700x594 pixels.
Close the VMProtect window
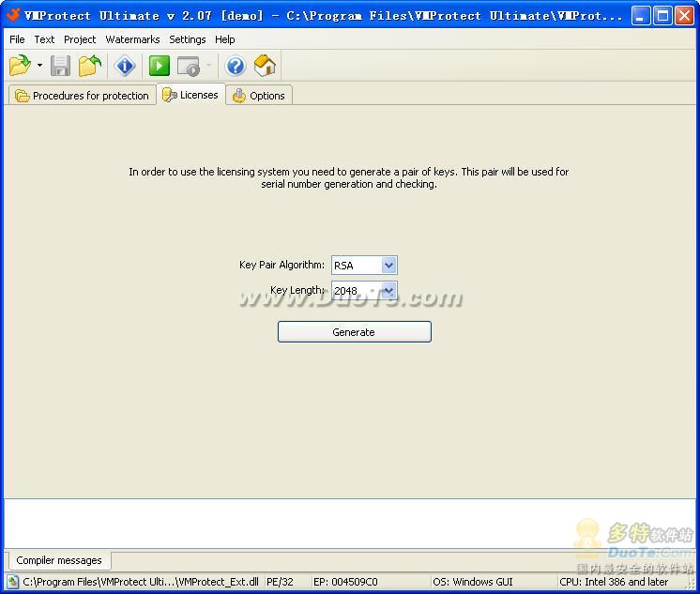point(684,16)
